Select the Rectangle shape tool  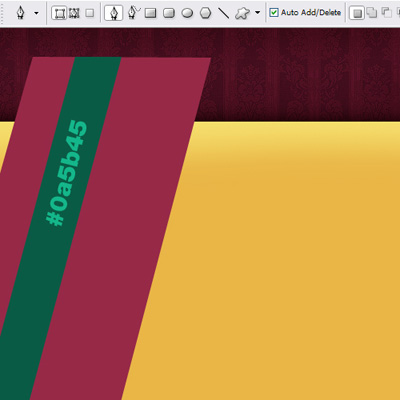(x=151, y=13)
